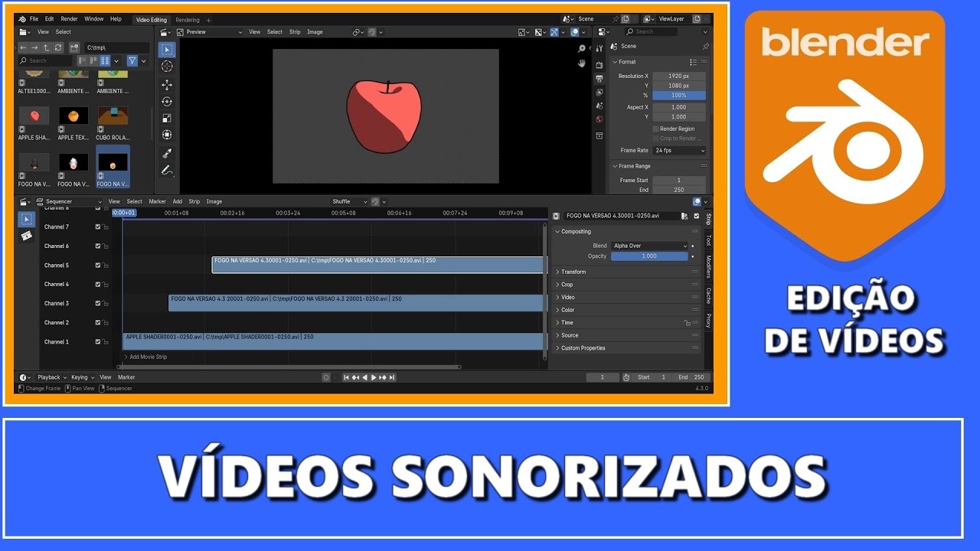Select the Rotate tool in Preview toolbar
Screen dimensions: 980x551
167,102
